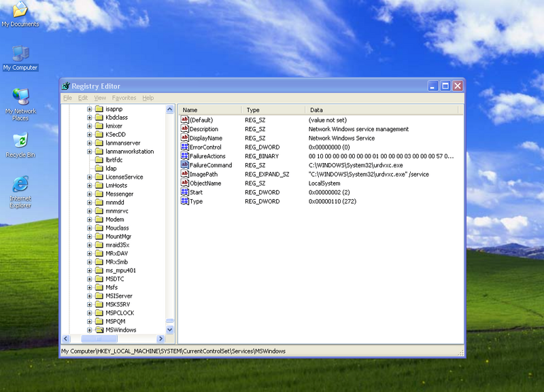Select the FailureCommand string value icon
This screenshot has height=392, width=544.
point(184,165)
